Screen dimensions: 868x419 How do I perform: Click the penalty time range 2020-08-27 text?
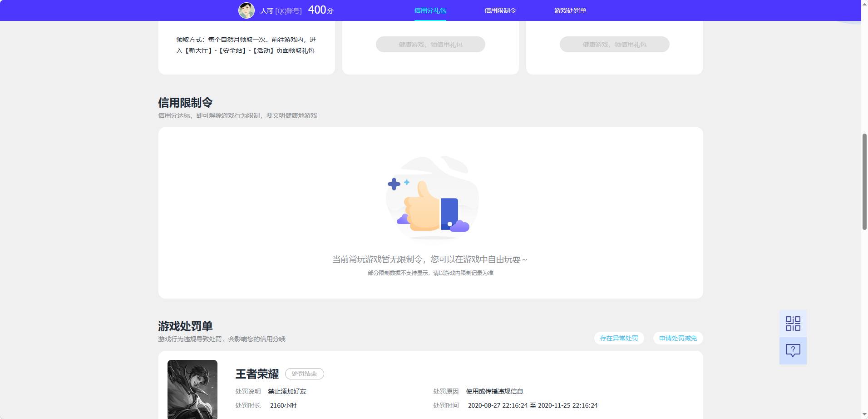coord(533,405)
